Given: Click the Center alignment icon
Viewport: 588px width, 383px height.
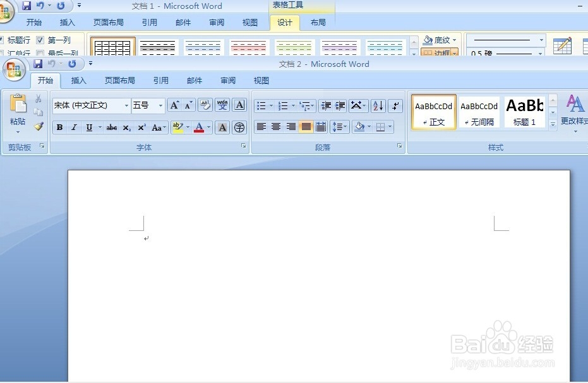Looking at the screenshot, I should (276, 127).
